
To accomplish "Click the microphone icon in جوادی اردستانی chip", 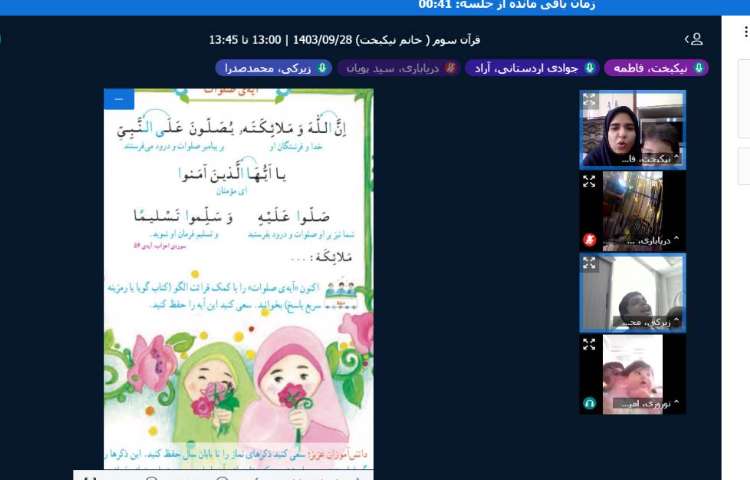I will 590,68.
